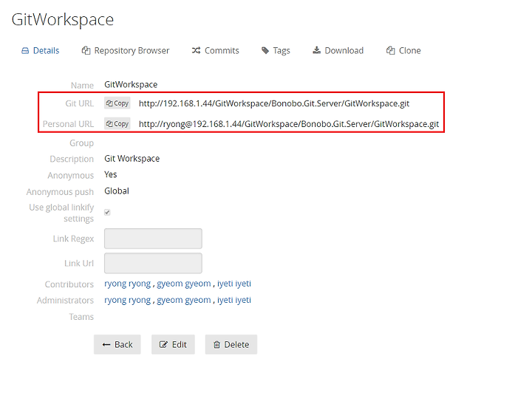This screenshot has height=401, width=532.
Task: Open the Download tab
Action: pos(338,51)
